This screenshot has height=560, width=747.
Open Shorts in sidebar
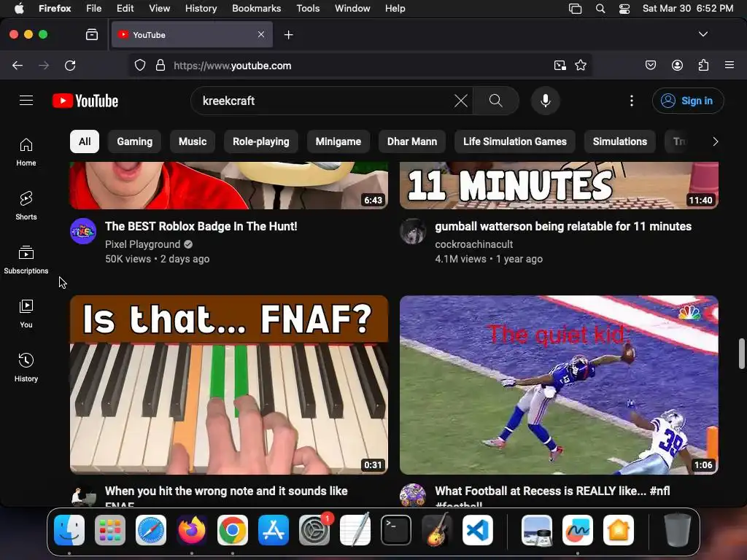[x=26, y=206]
